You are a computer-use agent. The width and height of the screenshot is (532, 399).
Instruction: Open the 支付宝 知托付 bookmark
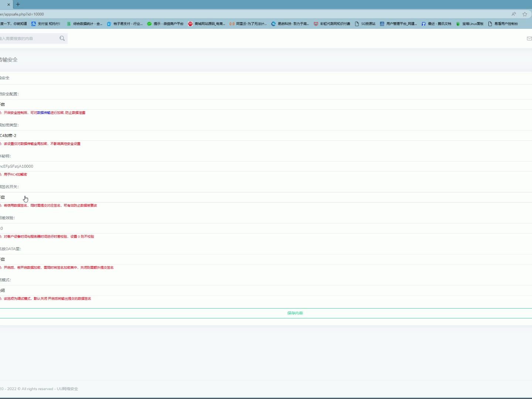(x=46, y=24)
